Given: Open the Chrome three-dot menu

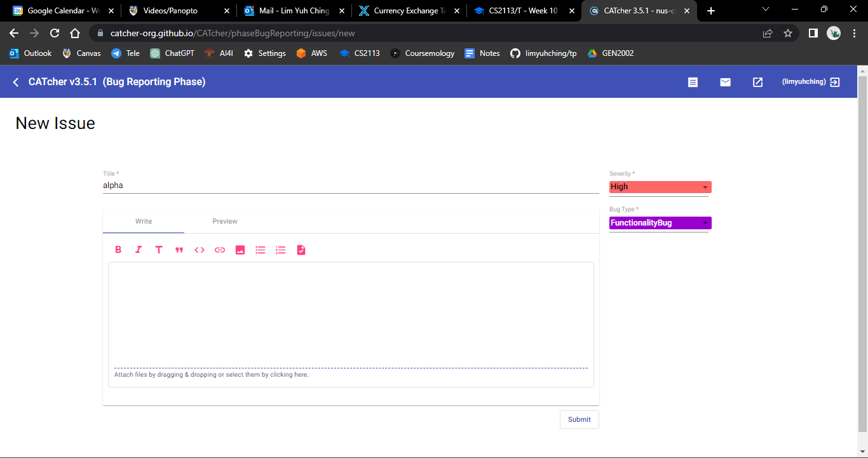Looking at the screenshot, I should 855,33.
